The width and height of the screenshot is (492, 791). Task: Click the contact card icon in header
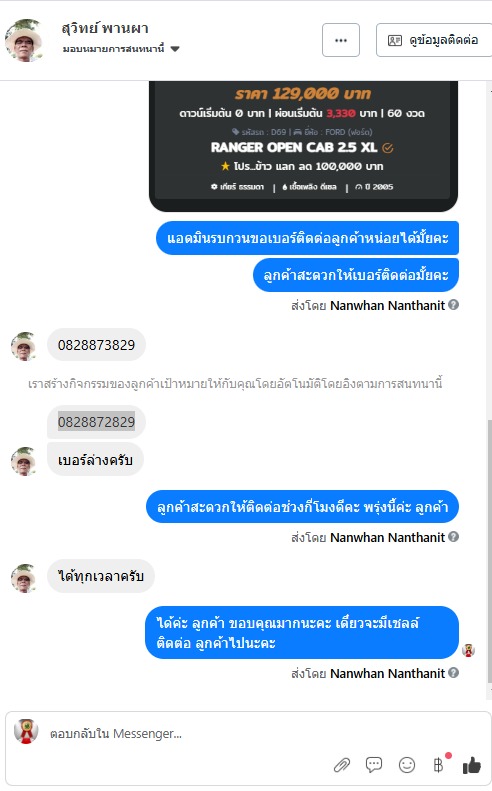click(x=395, y=40)
